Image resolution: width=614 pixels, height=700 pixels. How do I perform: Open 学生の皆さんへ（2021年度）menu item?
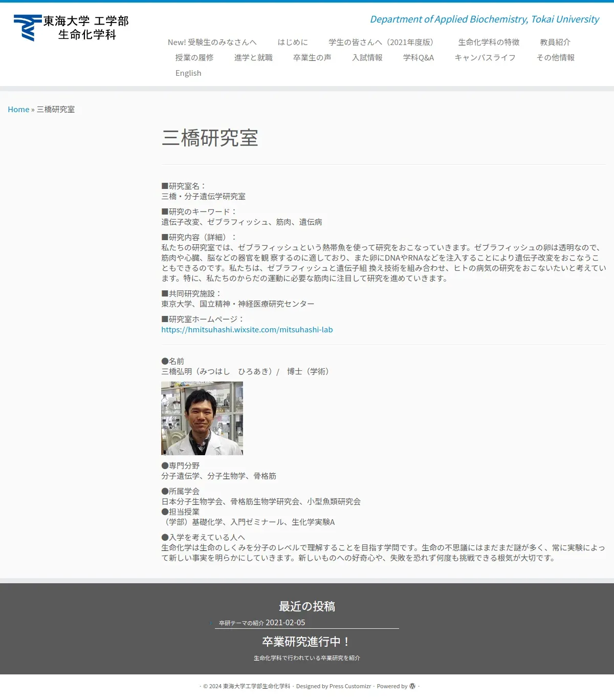coord(383,43)
